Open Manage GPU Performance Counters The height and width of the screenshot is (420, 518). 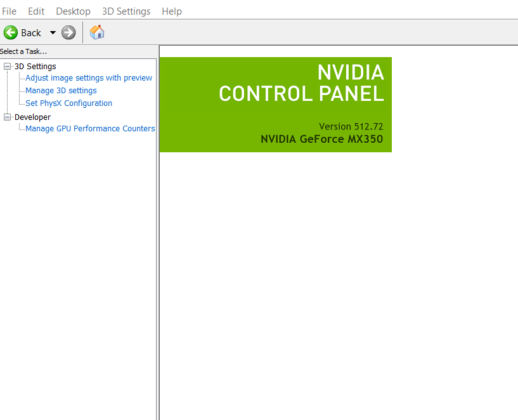(90, 129)
